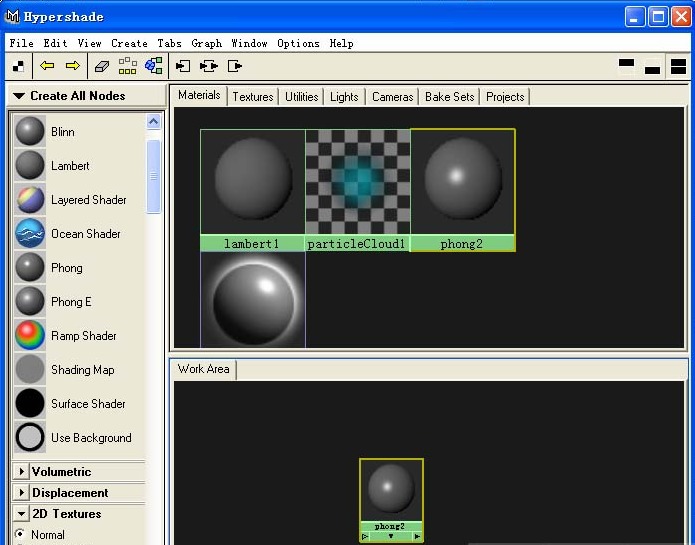695x545 pixels.
Task: Collapse the 2D Textures section
Action: coord(21,514)
